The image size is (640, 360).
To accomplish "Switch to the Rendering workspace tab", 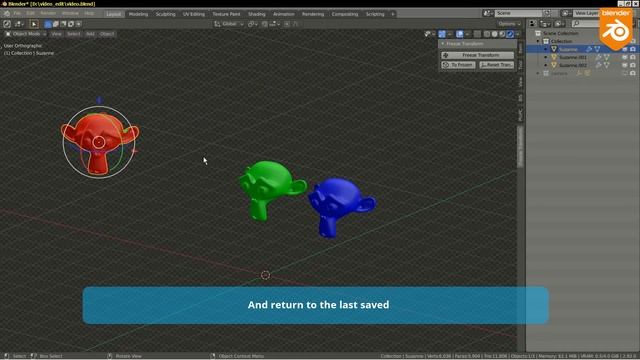I will (x=313, y=14).
